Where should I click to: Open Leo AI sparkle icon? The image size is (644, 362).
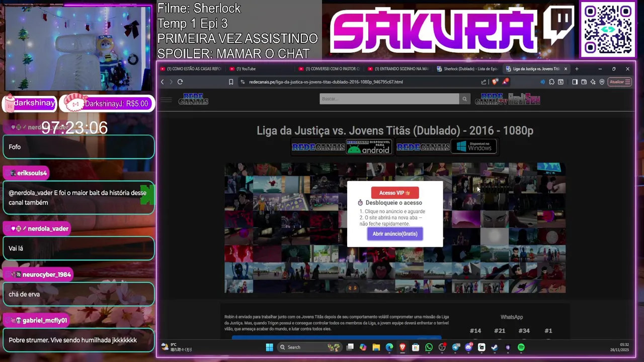593,82
